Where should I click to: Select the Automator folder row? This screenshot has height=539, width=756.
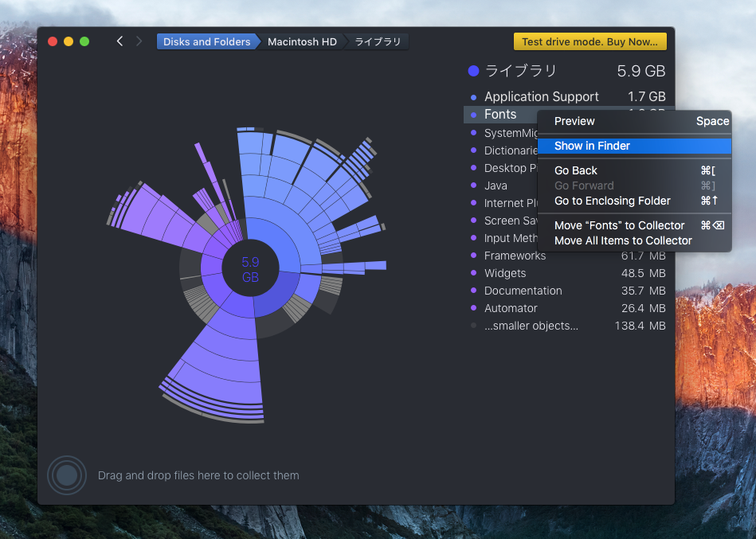[x=569, y=308]
